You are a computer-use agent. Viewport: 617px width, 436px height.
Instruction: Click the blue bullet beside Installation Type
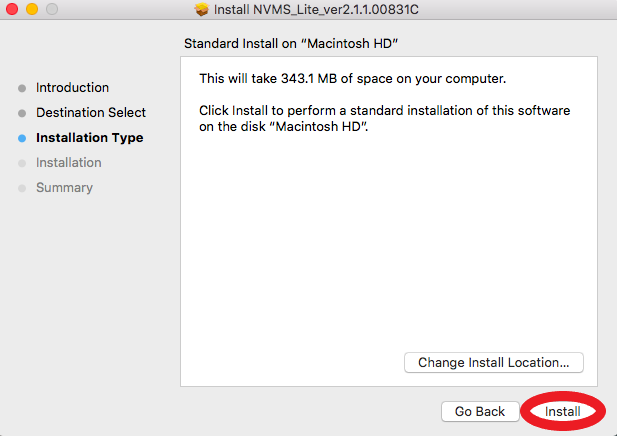[x=22, y=138]
